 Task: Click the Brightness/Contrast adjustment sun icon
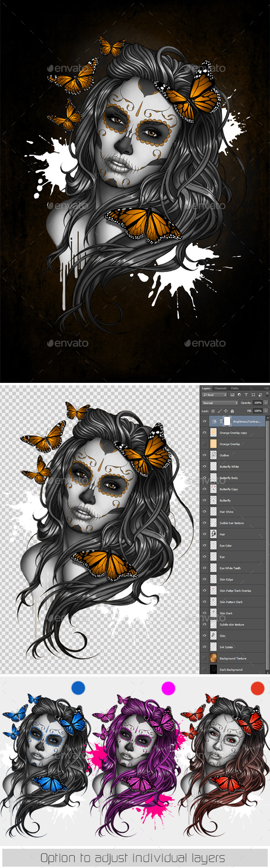point(214,421)
